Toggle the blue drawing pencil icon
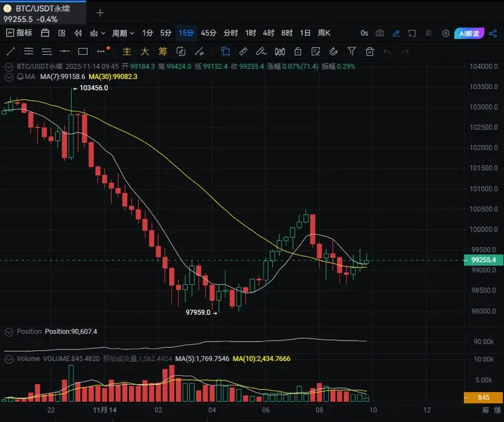 pyautogui.click(x=396, y=33)
